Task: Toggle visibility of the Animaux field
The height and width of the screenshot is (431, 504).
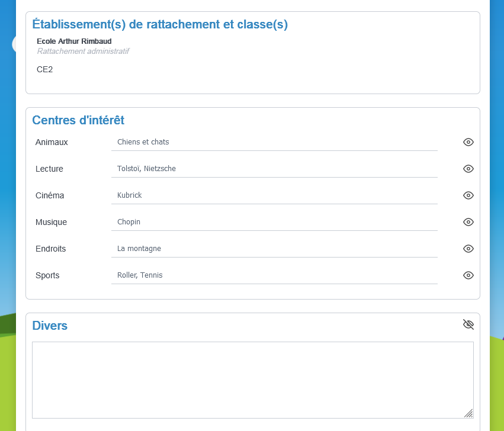Action: tap(468, 142)
